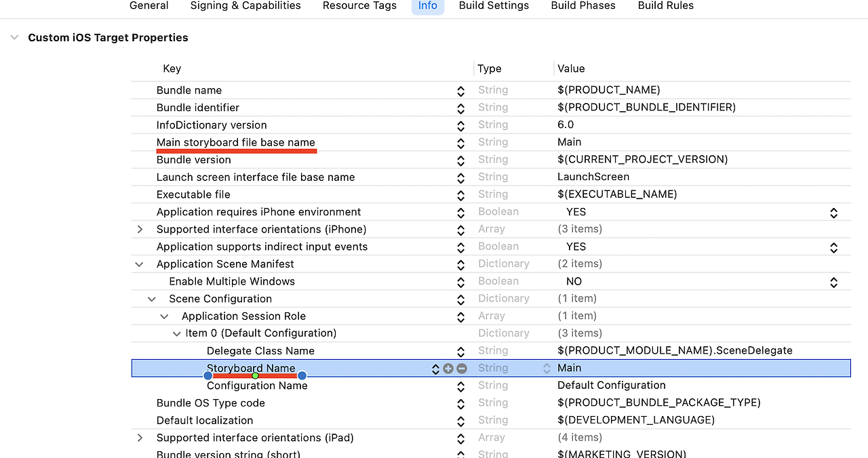Screen dimensions: 868x458
Task: Click the plus icon on Storyboard Name row
Action: point(448,369)
